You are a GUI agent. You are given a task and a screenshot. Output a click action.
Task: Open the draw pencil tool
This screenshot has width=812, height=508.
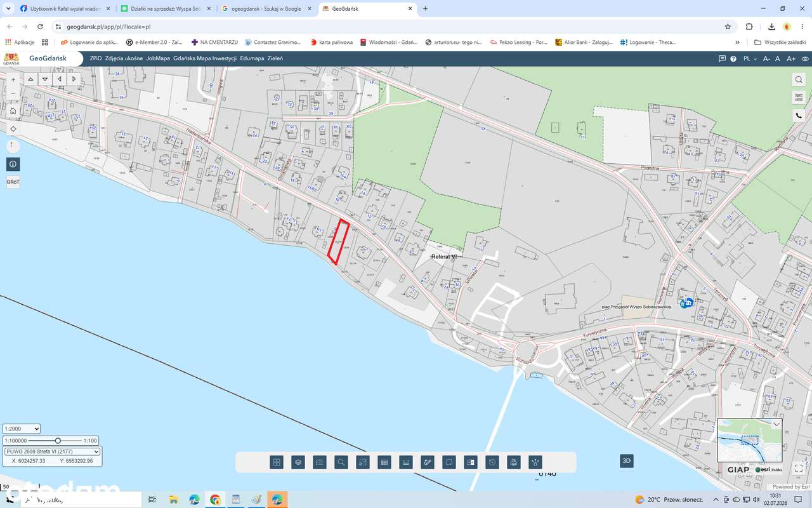click(x=428, y=462)
